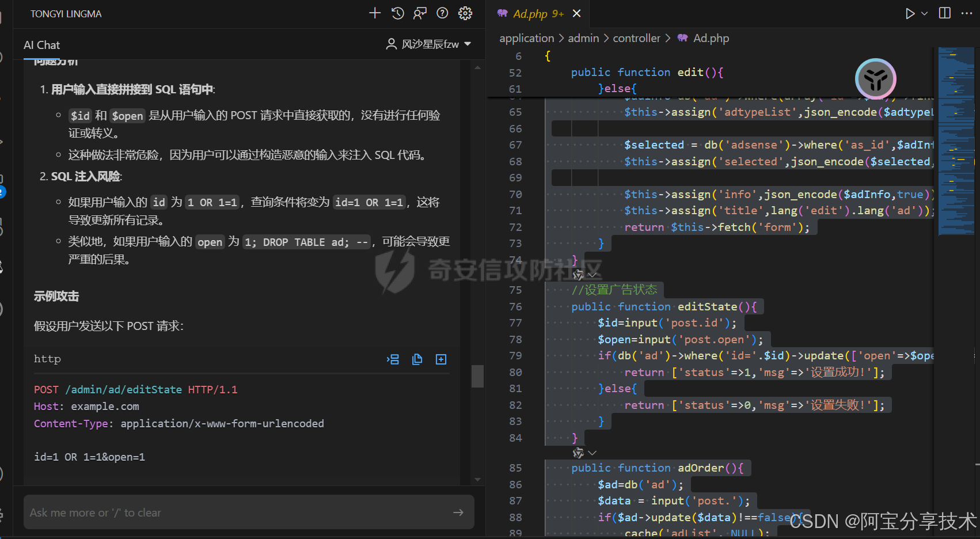Run the PHP file with the play button
980x539 pixels.
pyautogui.click(x=910, y=13)
